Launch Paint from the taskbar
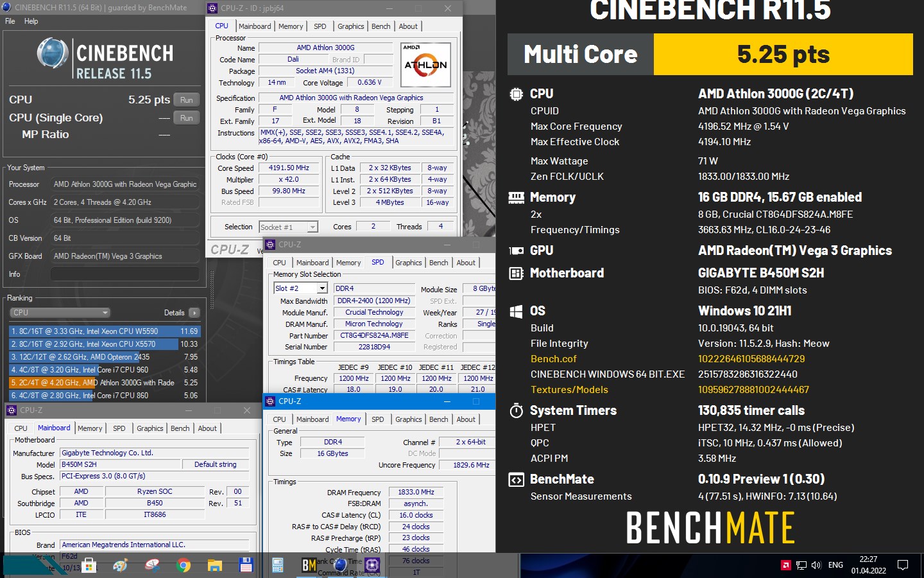Viewport: 924px width, 578px height. coord(121,565)
